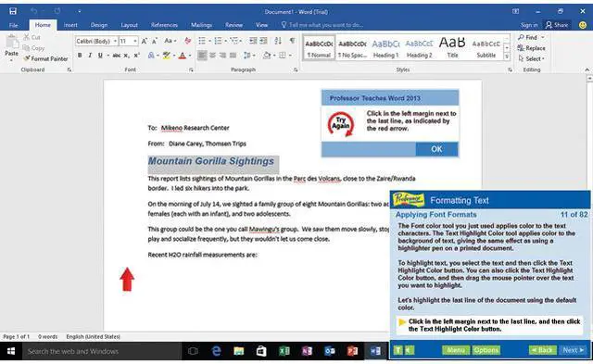
Task: Open the Calibri (Body) font name dropdown
Action: 115,41
